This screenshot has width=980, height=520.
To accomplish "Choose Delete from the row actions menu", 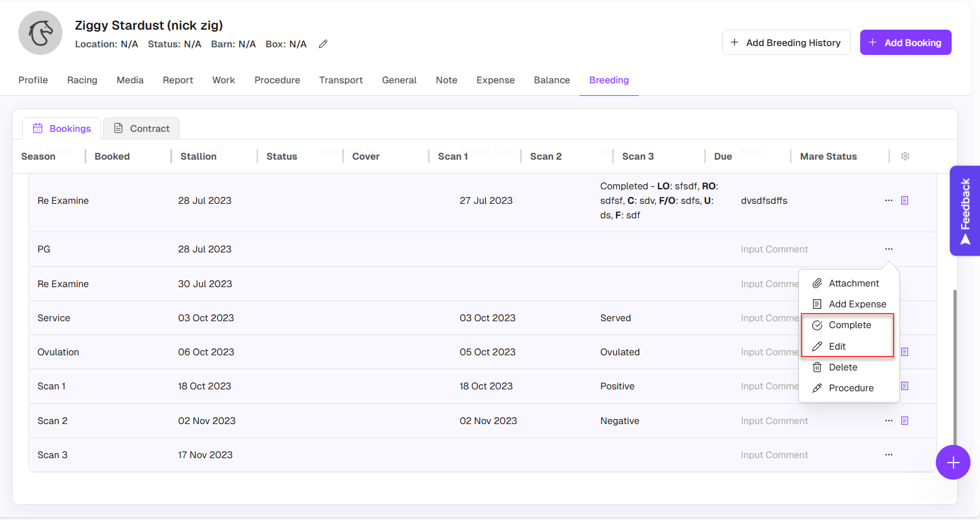I will tap(843, 367).
